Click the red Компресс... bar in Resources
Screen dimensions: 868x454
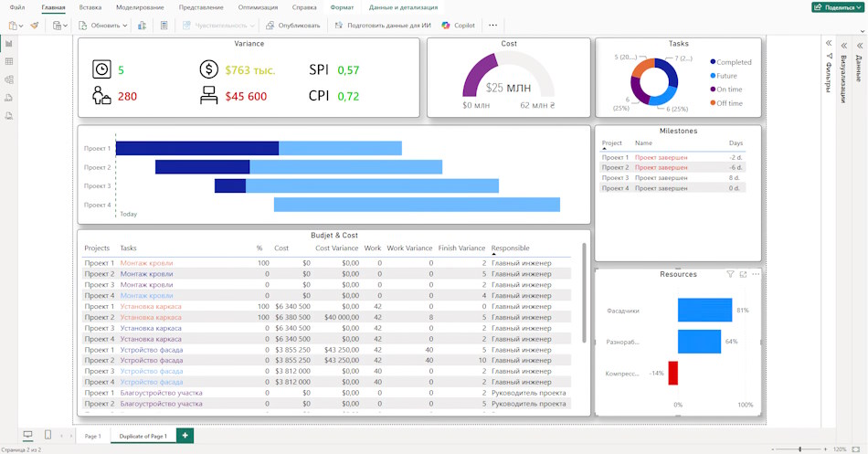click(x=672, y=373)
